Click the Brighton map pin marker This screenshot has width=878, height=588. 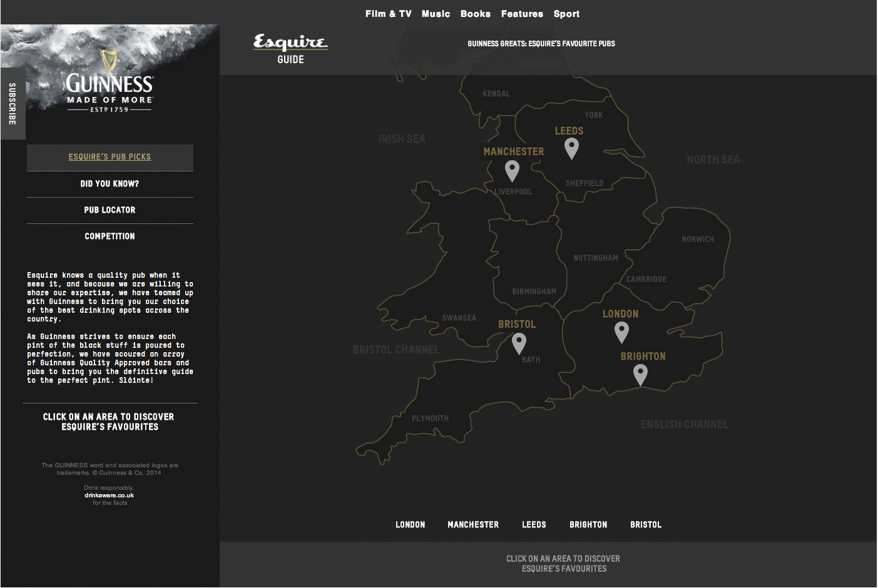[x=640, y=375]
